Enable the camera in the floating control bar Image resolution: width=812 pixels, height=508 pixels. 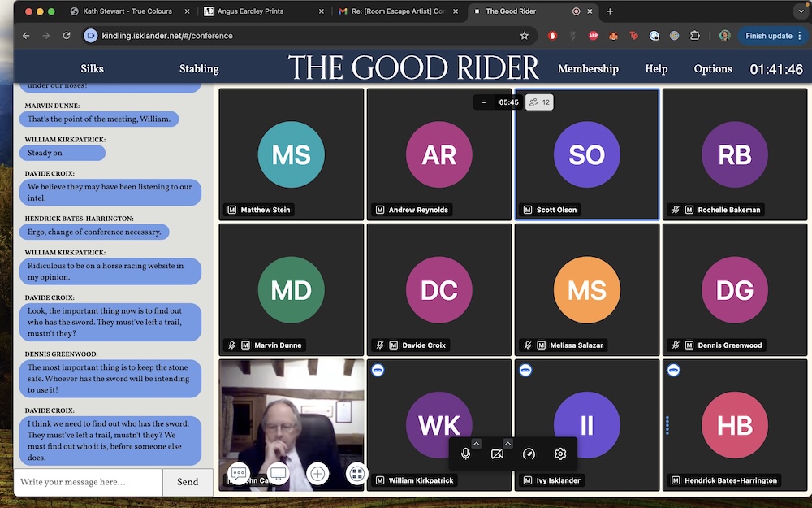498,454
